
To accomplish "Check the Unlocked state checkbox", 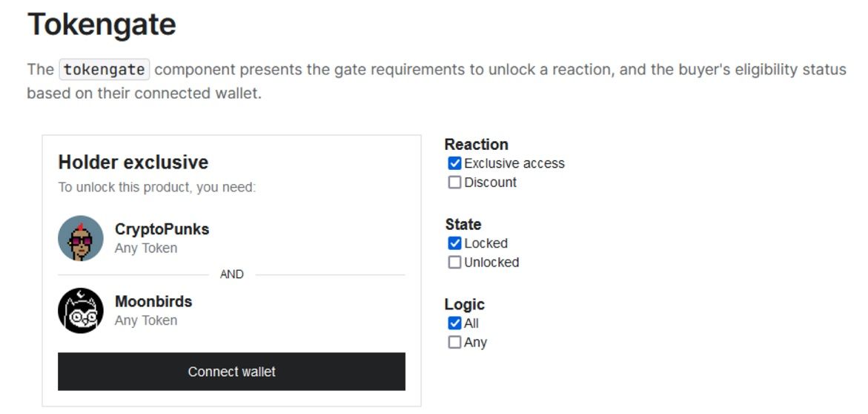I will [x=454, y=262].
